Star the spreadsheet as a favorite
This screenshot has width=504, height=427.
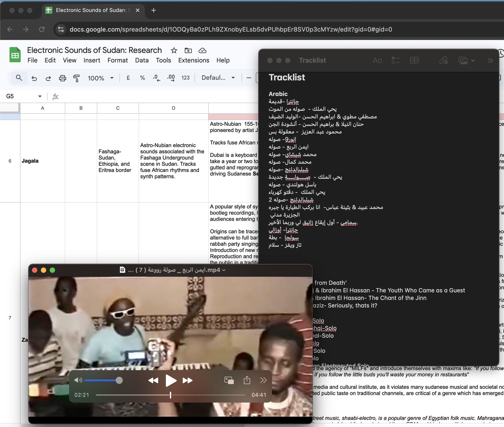pyautogui.click(x=174, y=51)
